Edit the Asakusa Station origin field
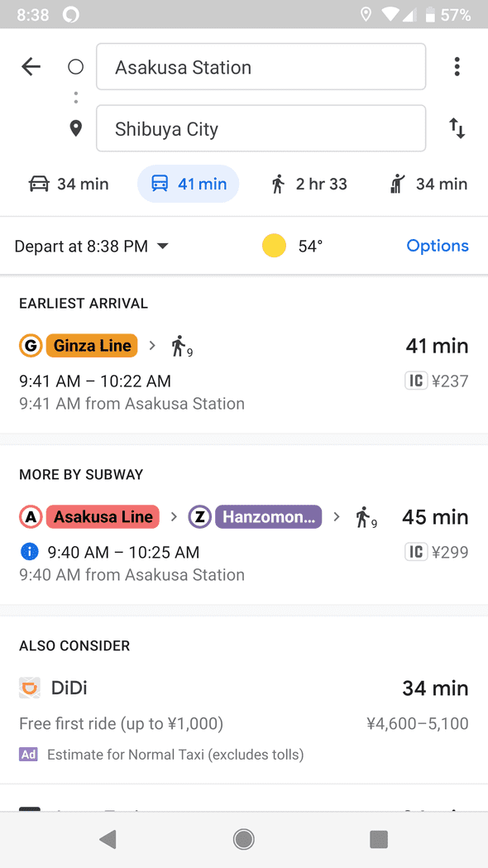Image resolution: width=488 pixels, height=868 pixels. [x=261, y=66]
